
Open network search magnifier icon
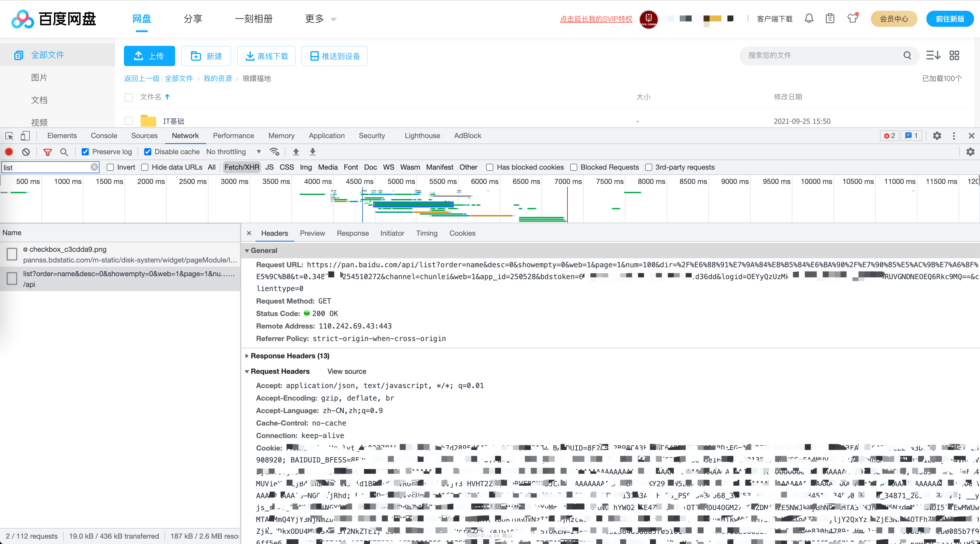point(64,152)
